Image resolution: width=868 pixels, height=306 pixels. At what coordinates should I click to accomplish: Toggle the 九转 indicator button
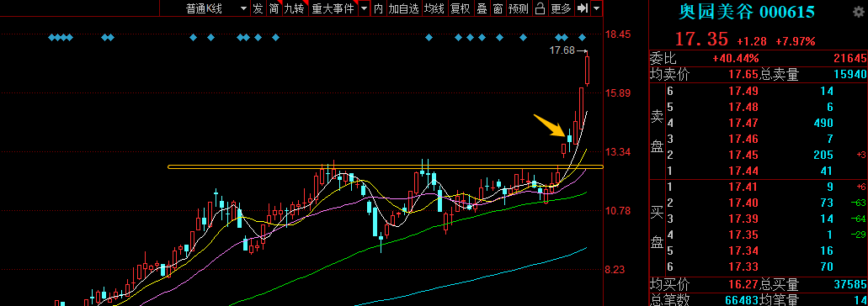point(294,8)
